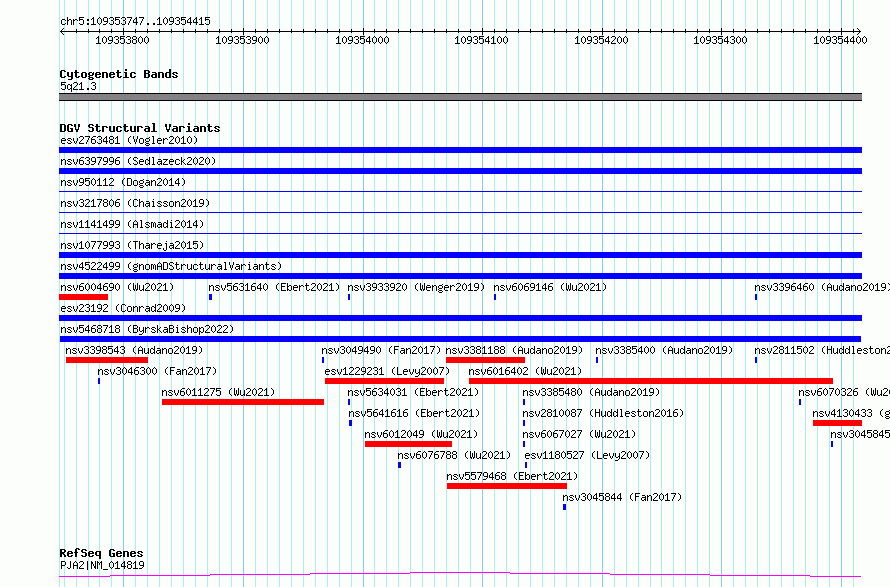Click nsv3396460 (Audano2019) variant label

(822, 287)
